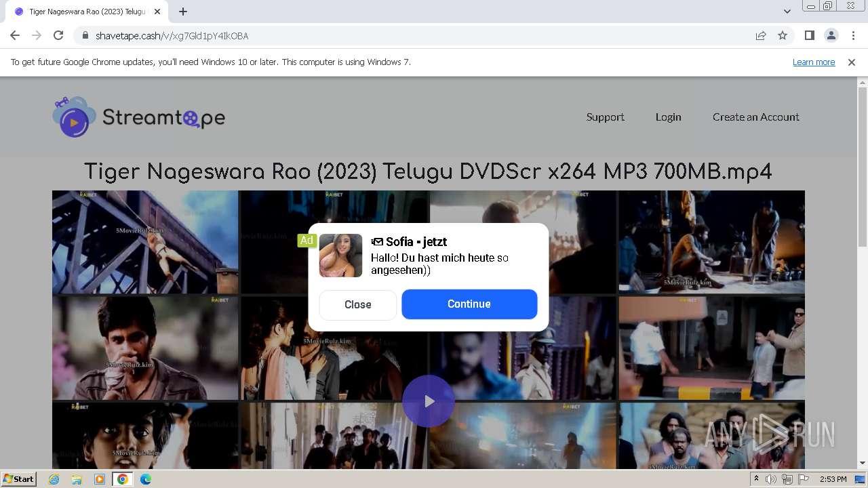Go forward to the next page
The height and width of the screenshot is (488, 868).
point(37,35)
